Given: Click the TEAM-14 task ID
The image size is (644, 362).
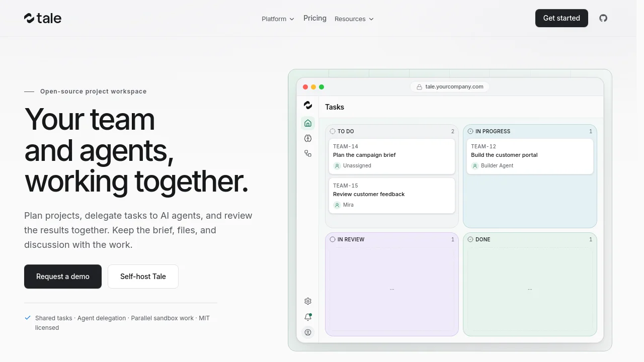Looking at the screenshot, I should 346,146.
